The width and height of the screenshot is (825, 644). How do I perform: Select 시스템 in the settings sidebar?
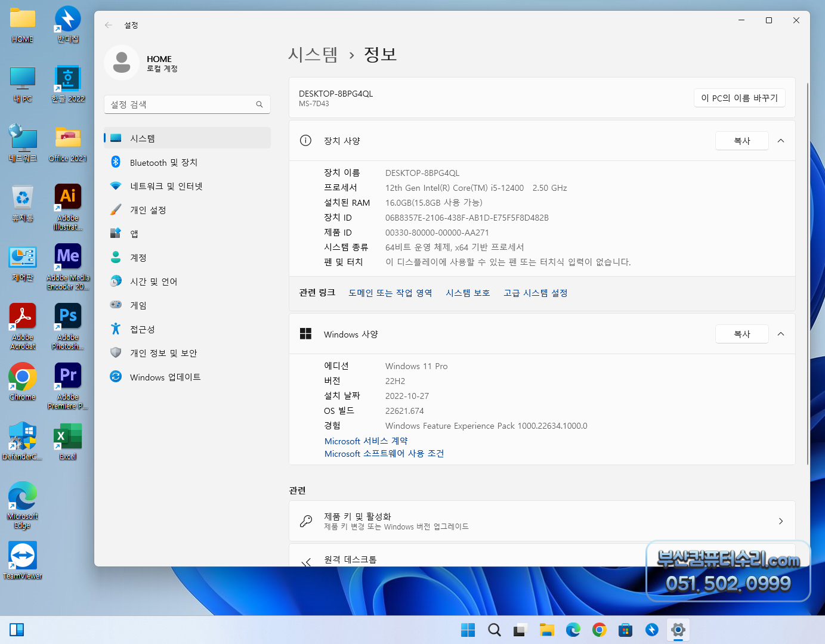click(187, 138)
